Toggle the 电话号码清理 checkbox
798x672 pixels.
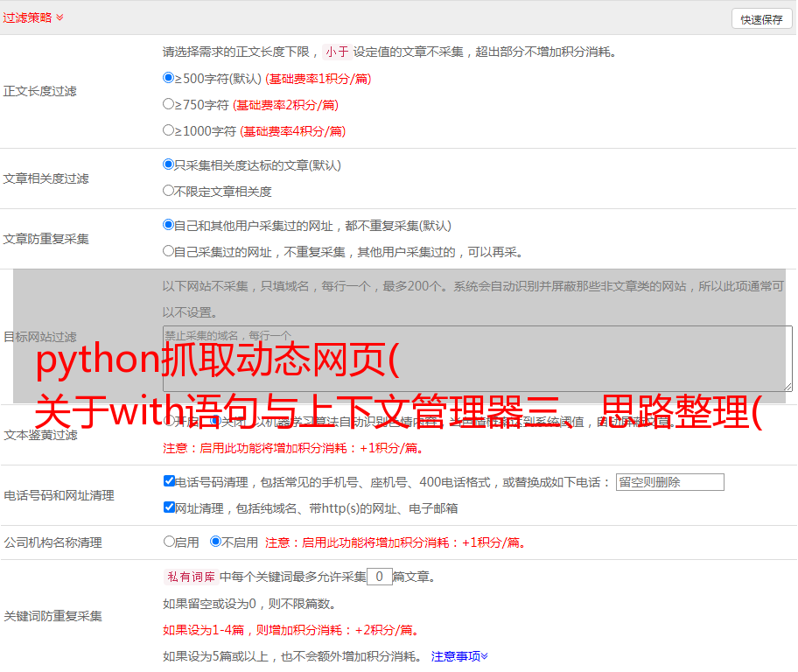tap(169, 481)
